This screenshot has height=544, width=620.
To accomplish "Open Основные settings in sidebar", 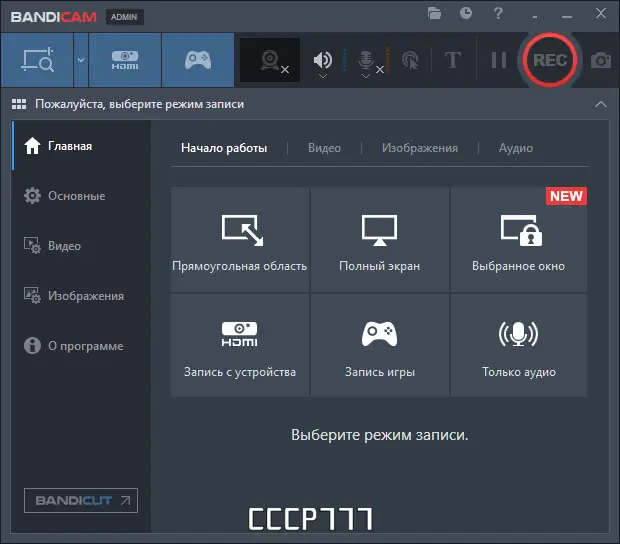I will tap(81, 196).
